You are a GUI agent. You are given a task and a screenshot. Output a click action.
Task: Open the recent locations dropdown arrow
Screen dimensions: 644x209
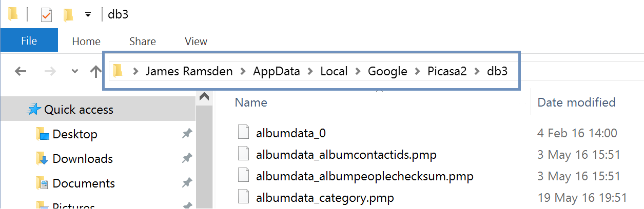point(75,71)
